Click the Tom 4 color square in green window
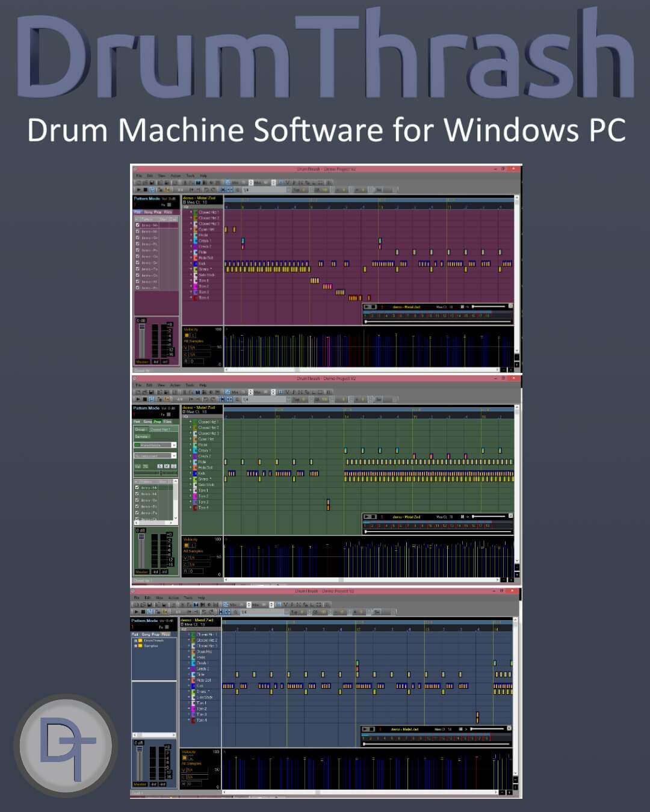 [x=195, y=508]
